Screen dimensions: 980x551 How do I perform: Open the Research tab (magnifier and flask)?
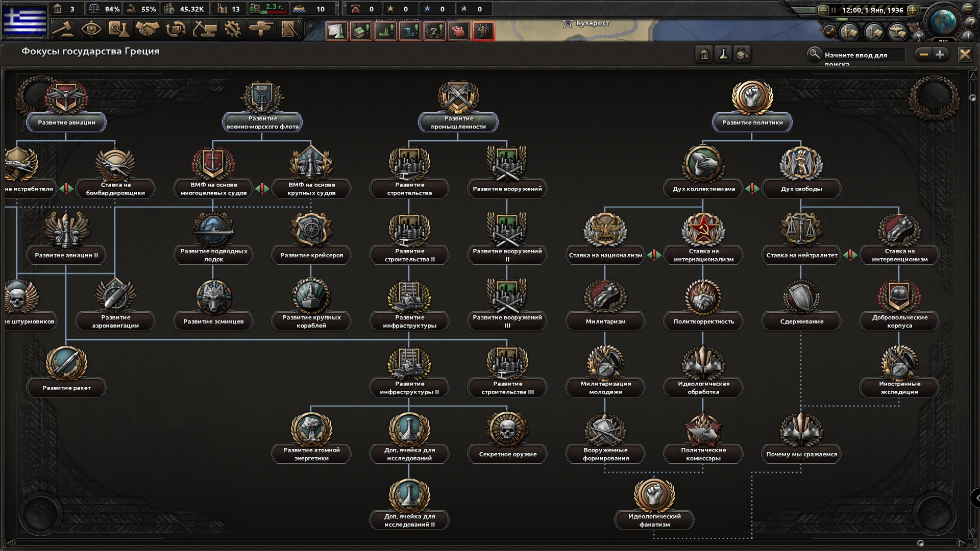point(118,29)
